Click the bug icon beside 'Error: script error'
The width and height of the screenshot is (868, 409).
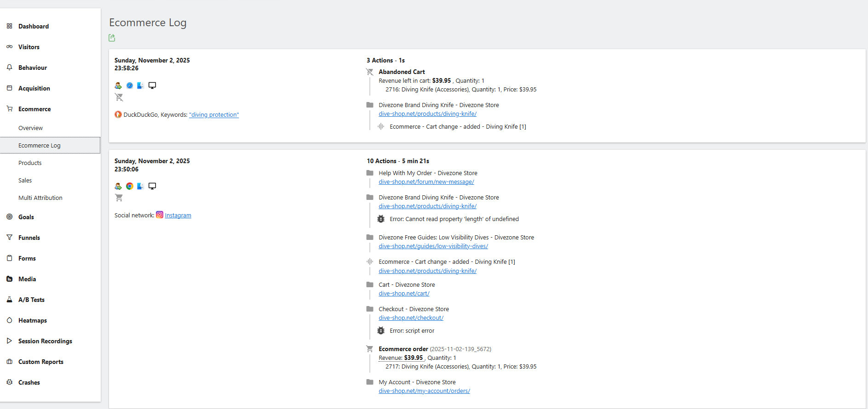[381, 331]
